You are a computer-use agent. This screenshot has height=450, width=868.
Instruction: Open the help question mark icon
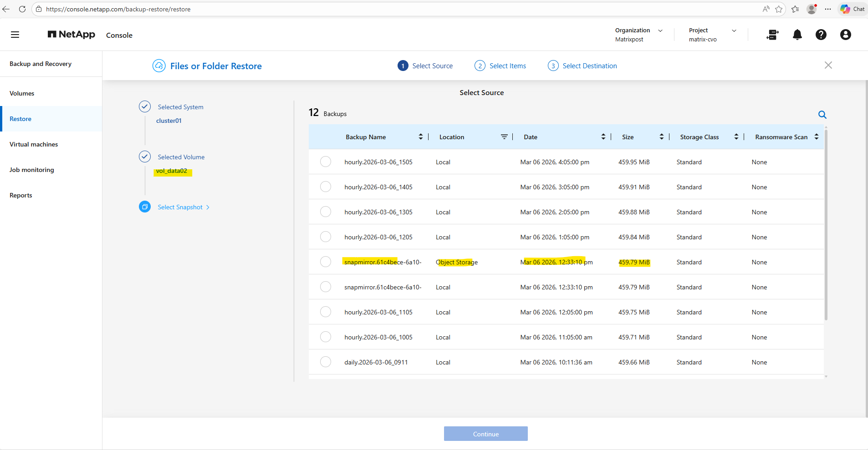click(821, 35)
